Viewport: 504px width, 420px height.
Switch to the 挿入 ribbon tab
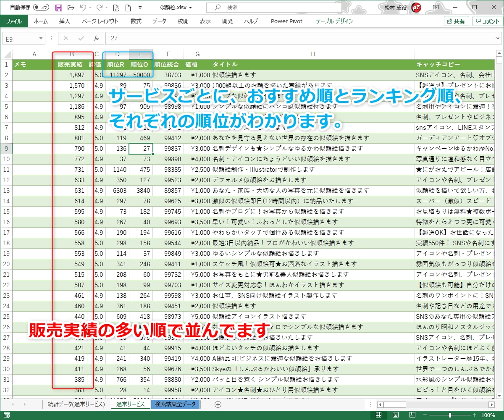pyautogui.click(x=64, y=21)
